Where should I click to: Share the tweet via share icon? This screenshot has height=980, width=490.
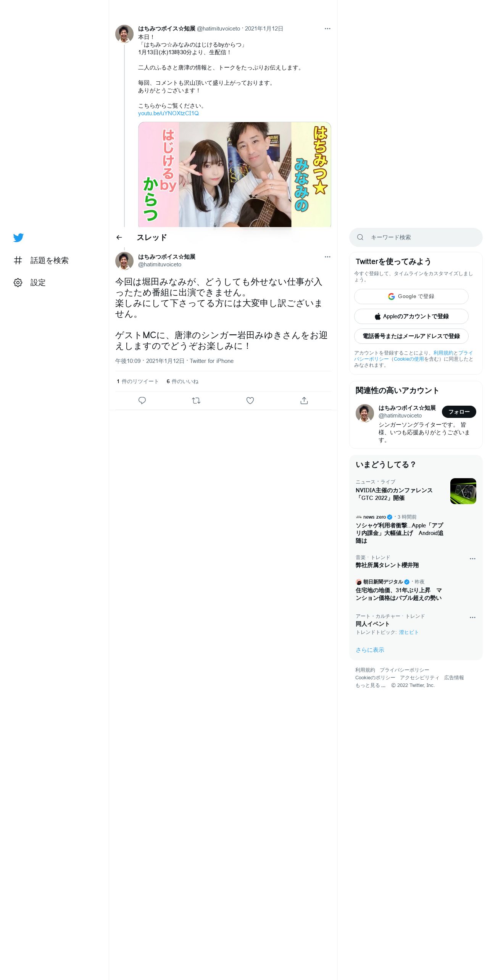coord(304,400)
